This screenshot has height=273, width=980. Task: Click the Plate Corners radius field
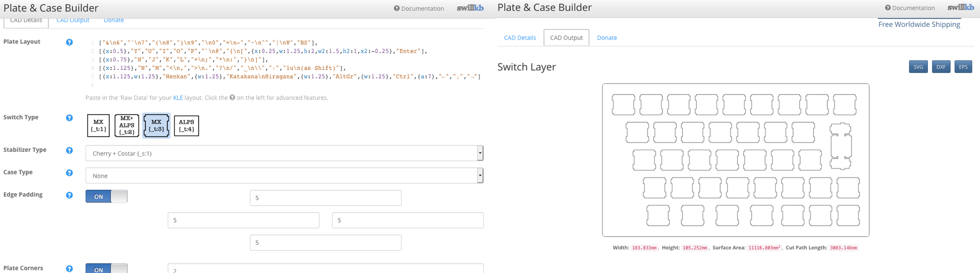(x=325, y=268)
